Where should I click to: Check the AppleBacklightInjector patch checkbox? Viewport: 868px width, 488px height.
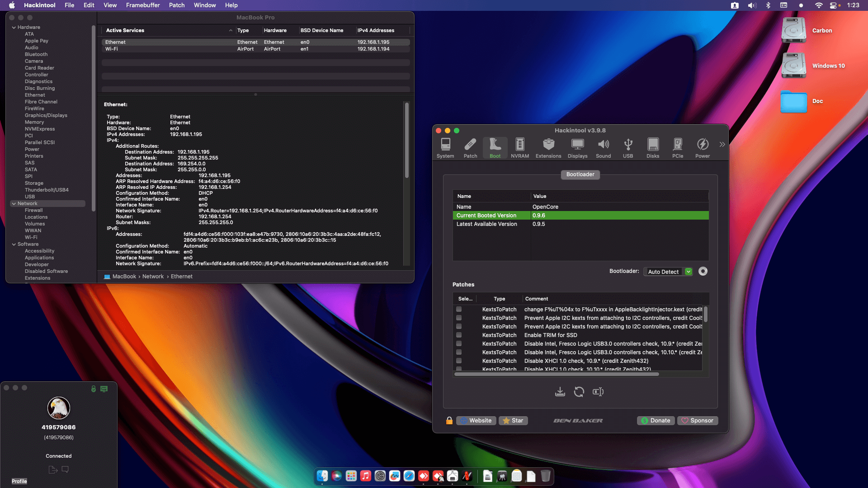coord(459,310)
